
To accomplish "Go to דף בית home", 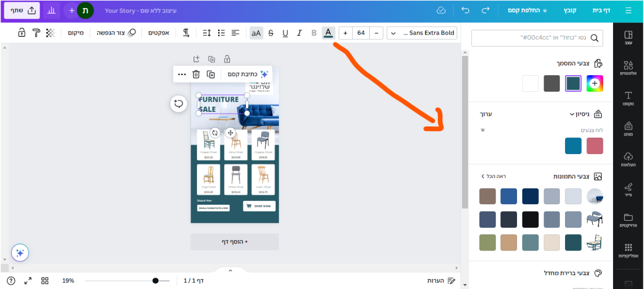I will [x=601, y=10].
